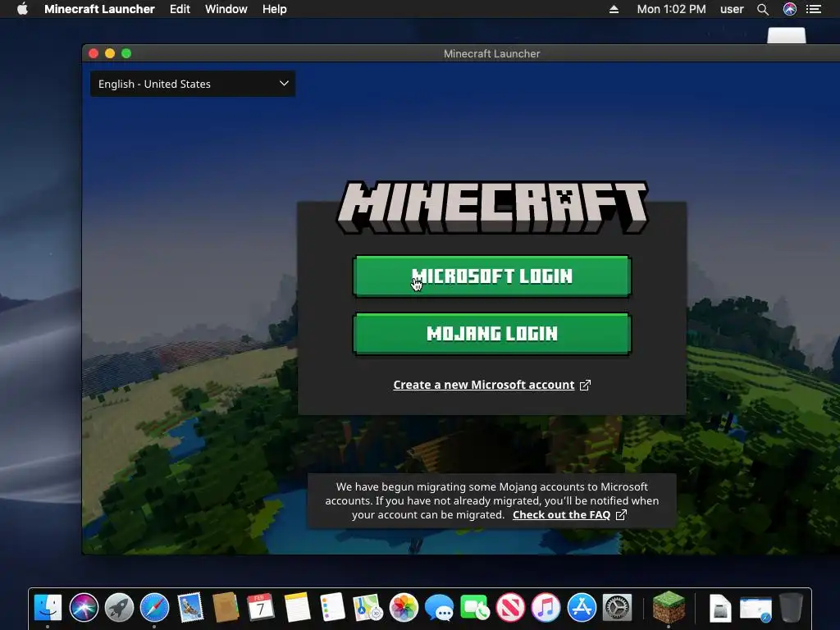The width and height of the screenshot is (840, 630).
Task: Open Finder from the dock
Action: tap(48, 608)
